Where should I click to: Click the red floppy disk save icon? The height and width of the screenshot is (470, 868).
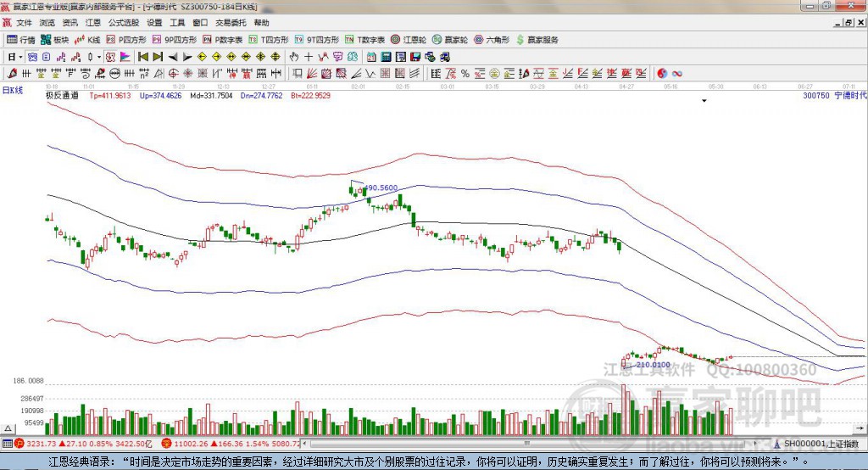coord(415,57)
